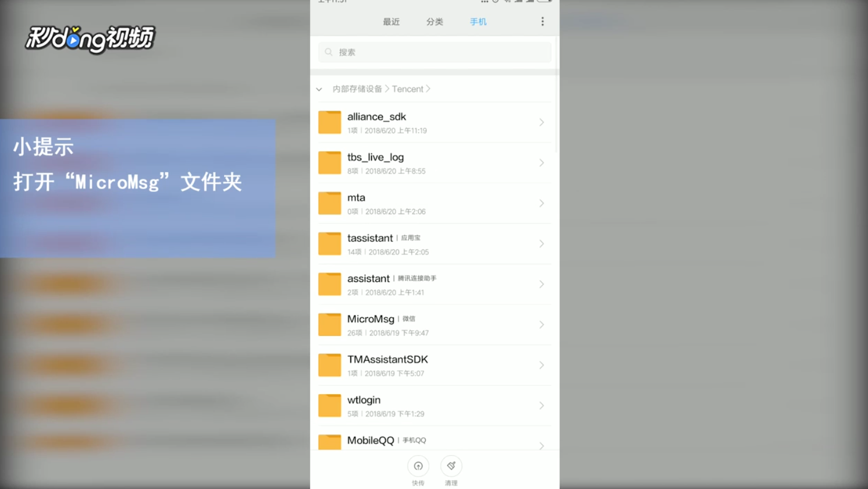
Task: Click the alliance_sdk folder icon
Action: click(x=329, y=122)
